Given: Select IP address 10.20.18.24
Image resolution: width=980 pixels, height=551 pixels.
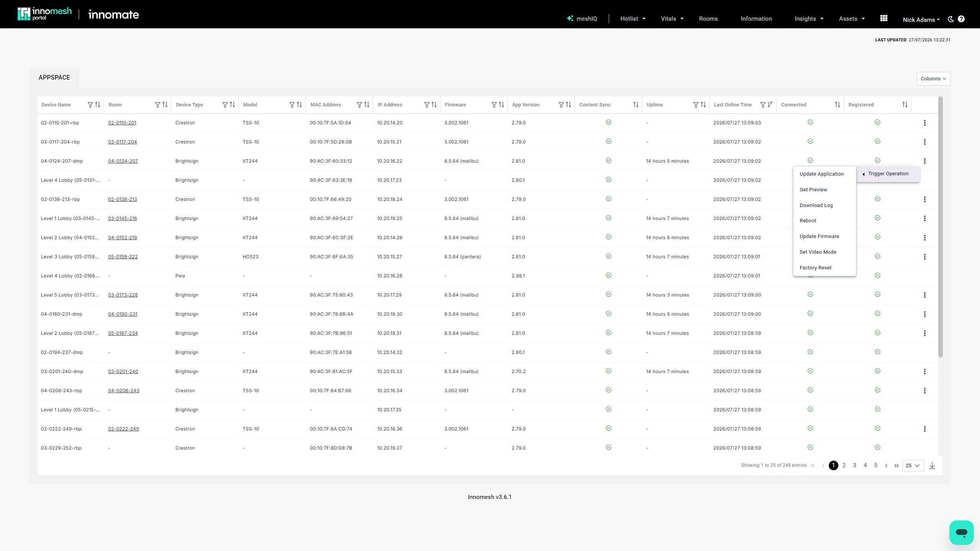Looking at the screenshot, I should click(x=390, y=199).
